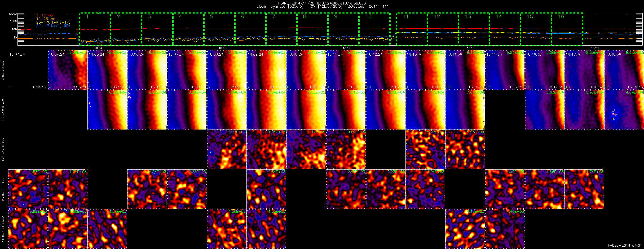The height and width of the screenshot is (249, 644).
Task: Open the 12-25 keV image labeled 5.05E+04
Action: pos(465,149)
